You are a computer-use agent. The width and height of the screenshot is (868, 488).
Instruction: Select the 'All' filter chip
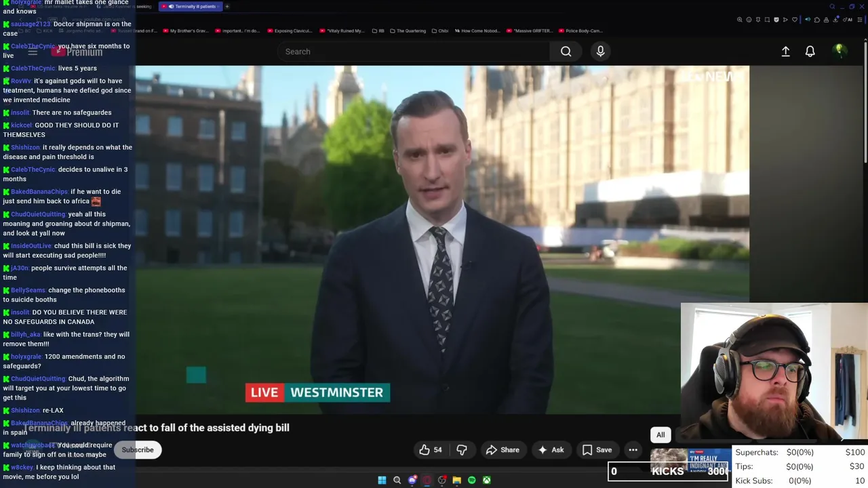(660, 434)
